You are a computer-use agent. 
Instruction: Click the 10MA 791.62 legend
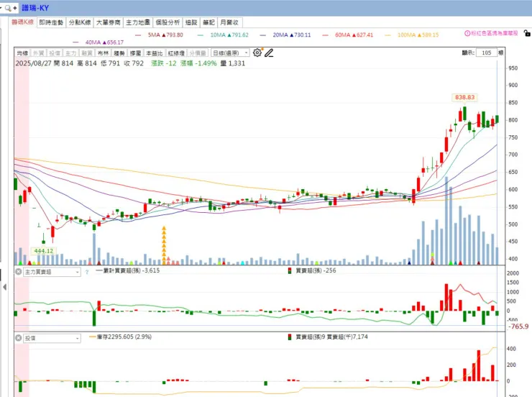click(x=229, y=35)
